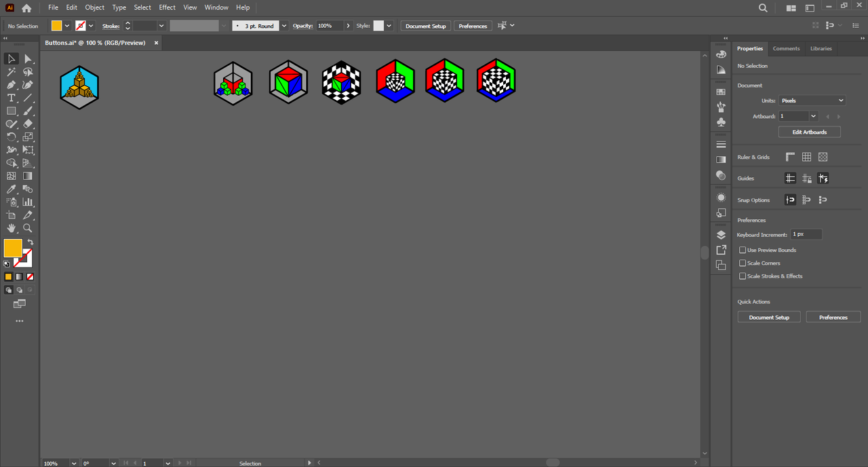Choose the Rectangle tool

click(12, 111)
